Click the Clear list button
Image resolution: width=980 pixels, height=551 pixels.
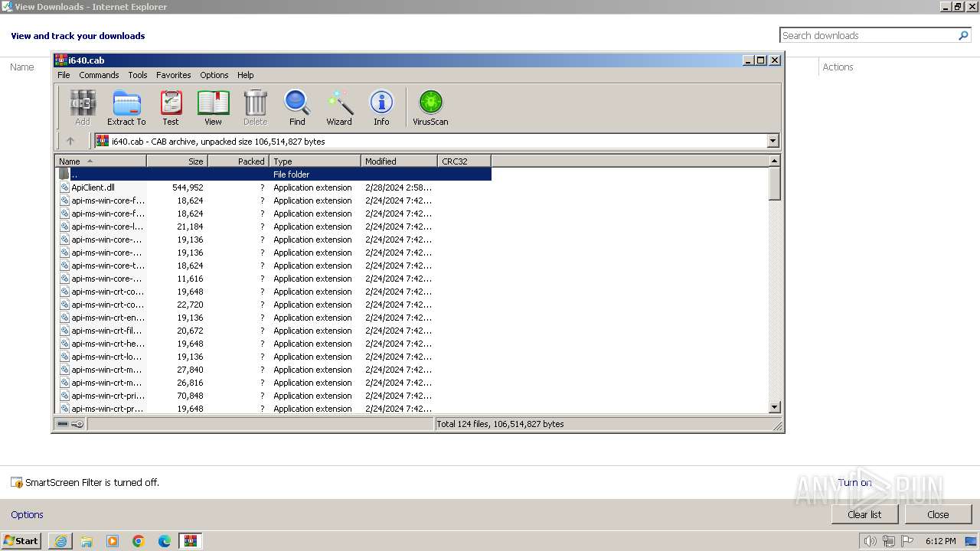864,514
